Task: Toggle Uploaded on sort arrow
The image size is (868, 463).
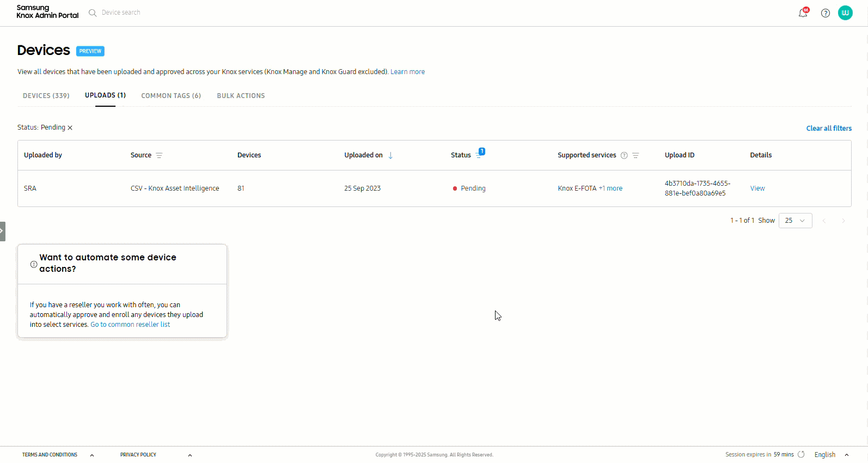Action: pos(390,155)
